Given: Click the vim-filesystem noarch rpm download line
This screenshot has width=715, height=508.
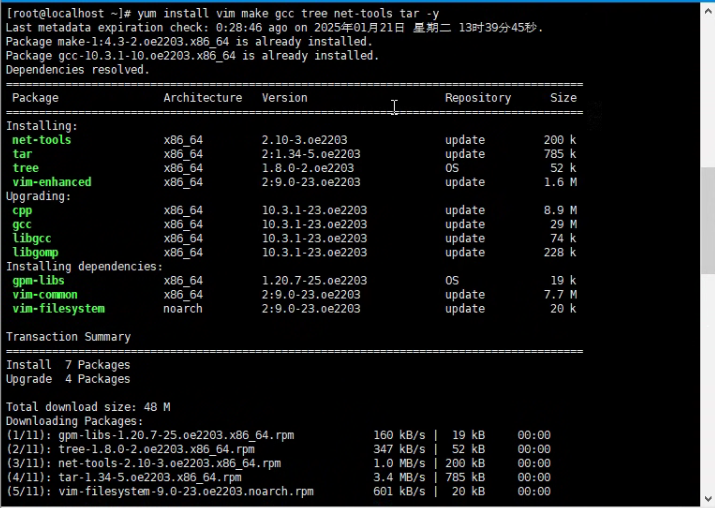Looking at the screenshot, I should point(278,492).
